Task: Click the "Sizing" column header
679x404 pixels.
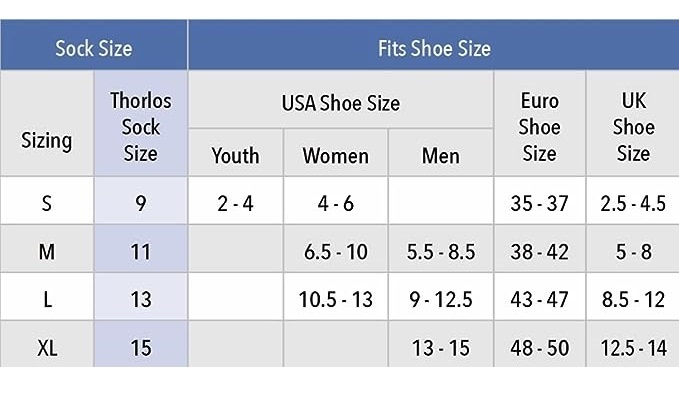Action: click(x=46, y=140)
